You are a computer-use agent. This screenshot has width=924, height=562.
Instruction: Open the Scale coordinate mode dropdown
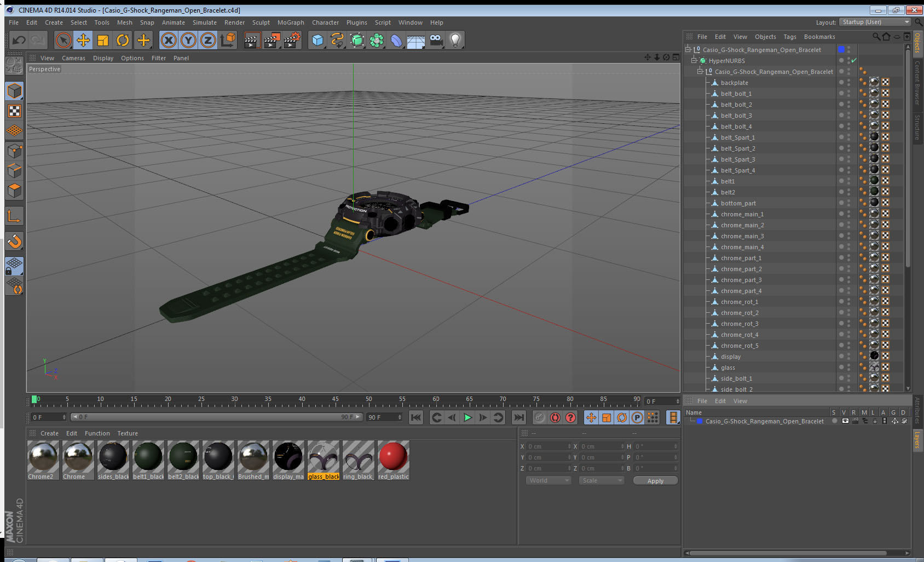pyautogui.click(x=602, y=480)
